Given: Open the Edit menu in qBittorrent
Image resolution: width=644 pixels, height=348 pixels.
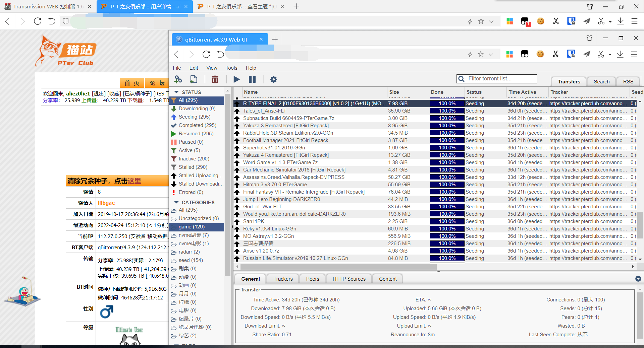Looking at the screenshot, I should pyautogui.click(x=194, y=68).
